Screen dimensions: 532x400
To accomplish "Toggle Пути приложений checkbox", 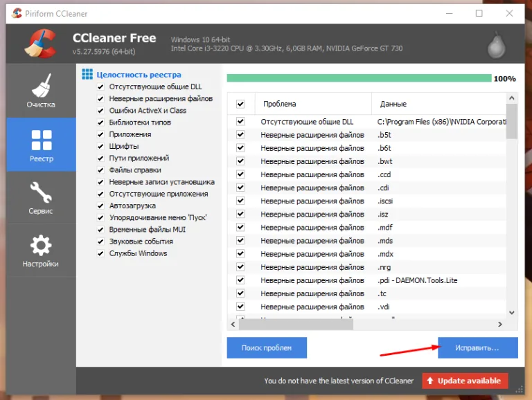I will tap(100, 158).
